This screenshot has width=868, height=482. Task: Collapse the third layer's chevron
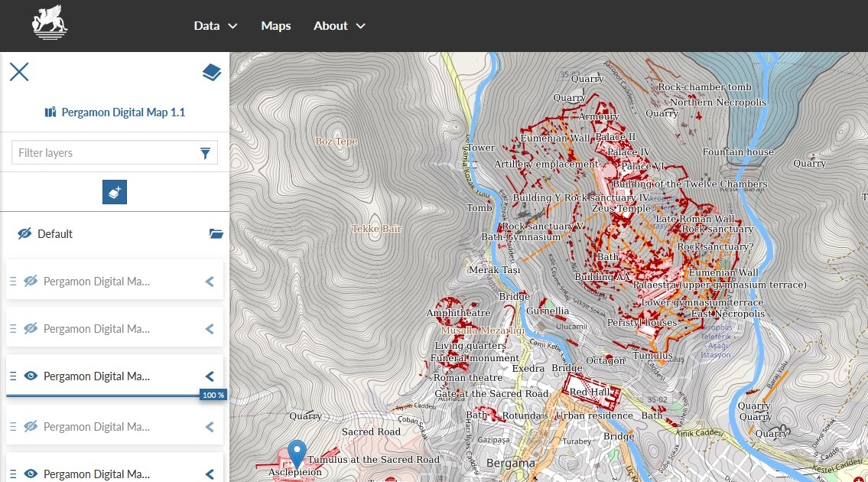point(209,376)
